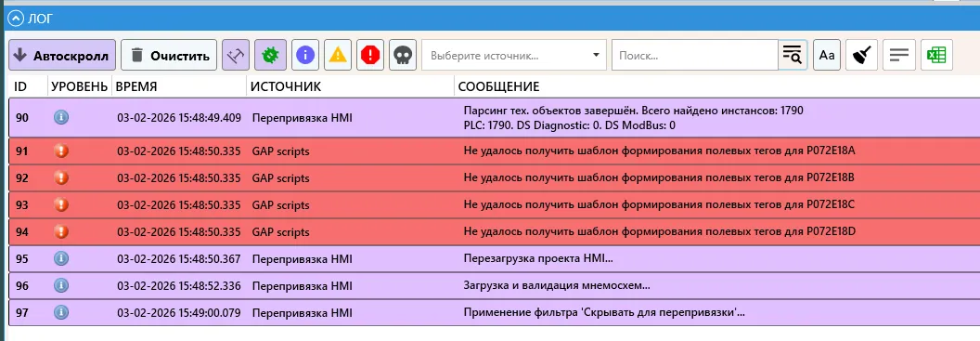The height and width of the screenshot is (341, 980).
Task: Click into the Поиск search field
Action: (x=694, y=55)
